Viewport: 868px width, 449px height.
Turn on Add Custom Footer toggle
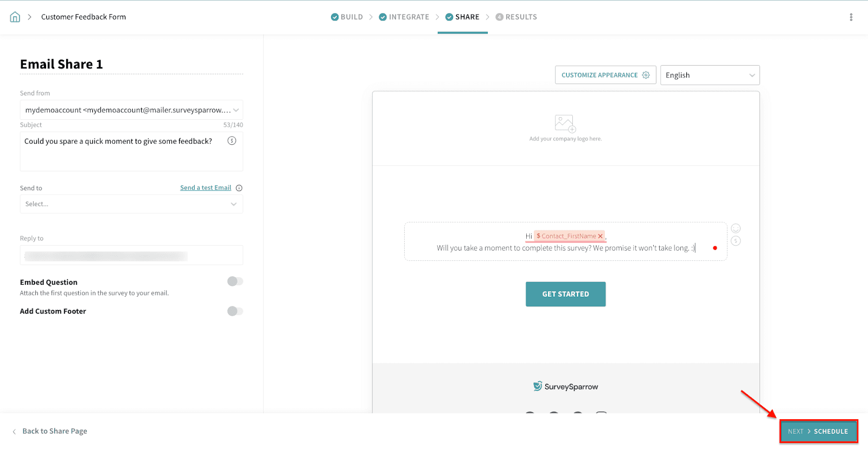[x=235, y=311]
